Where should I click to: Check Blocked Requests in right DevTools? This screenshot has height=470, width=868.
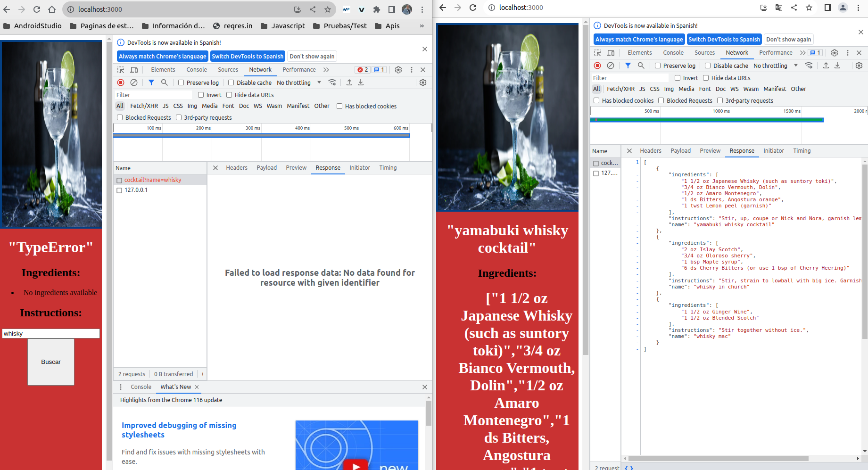[x=661, y=100]
